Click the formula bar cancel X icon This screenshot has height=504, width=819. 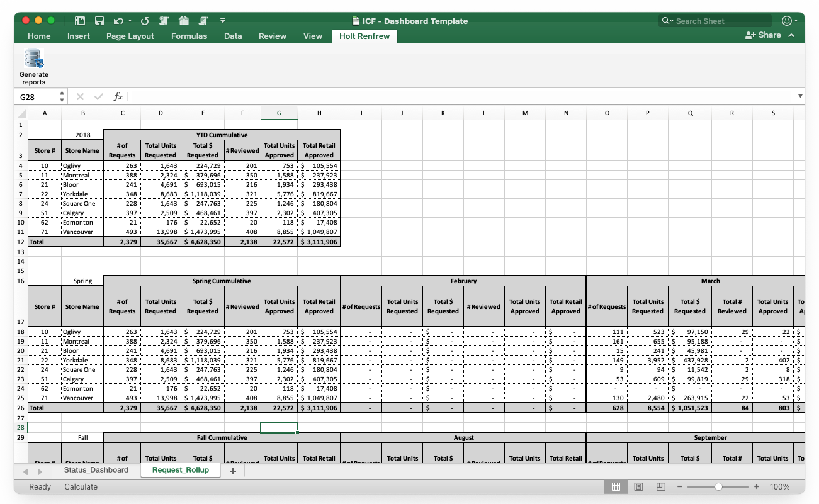pyautogui.click(x=80, y=97)
